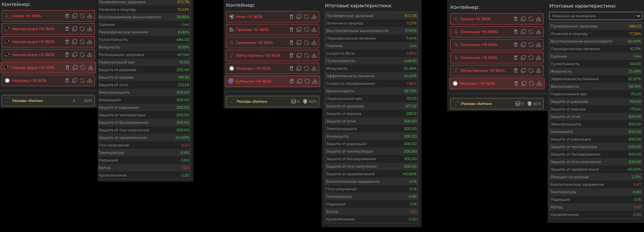The width and height of the screenshot is (644, 232).
Task: Select the Атом +15 160% artifact entry
Action: pos(249,17)
